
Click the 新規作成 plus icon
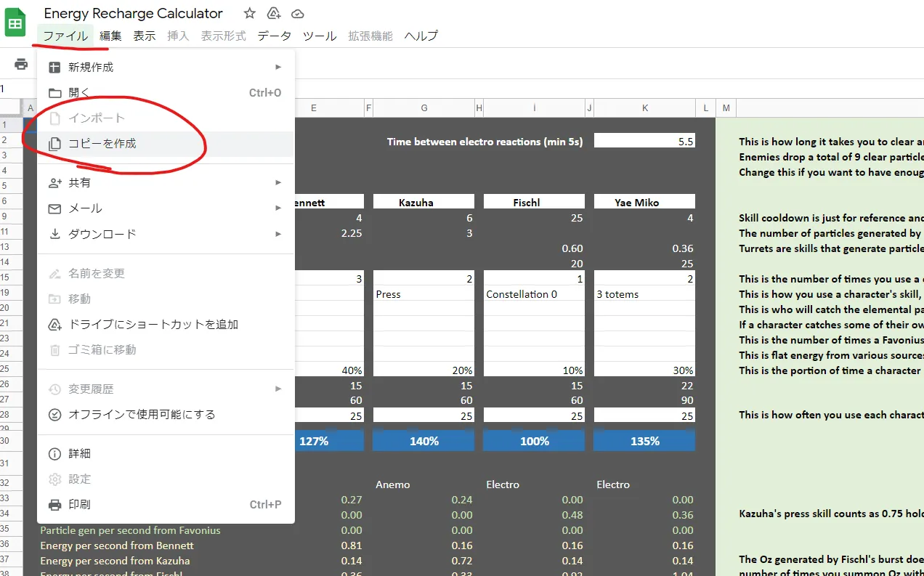pyautogui.click(x=54, y=67)
